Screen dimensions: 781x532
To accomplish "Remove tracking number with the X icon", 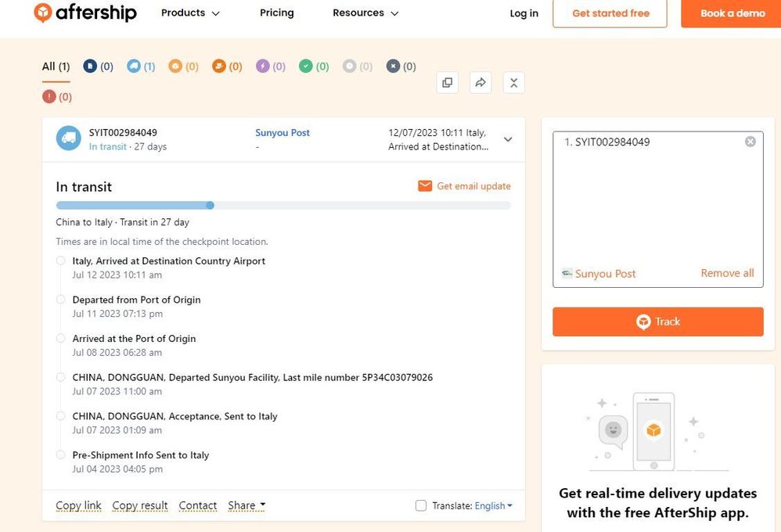I will pyautogui.click(x=750, y=142).
